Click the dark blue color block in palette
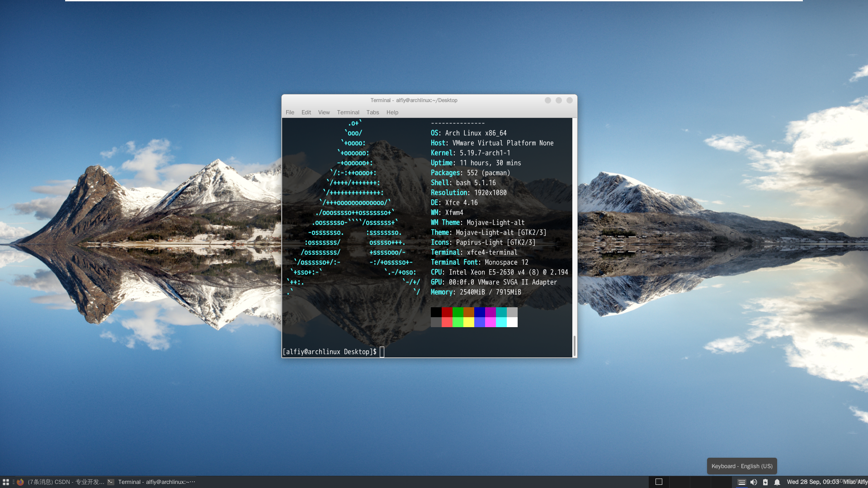The width and height of the screenshot is (868, 488). point(480,312)
